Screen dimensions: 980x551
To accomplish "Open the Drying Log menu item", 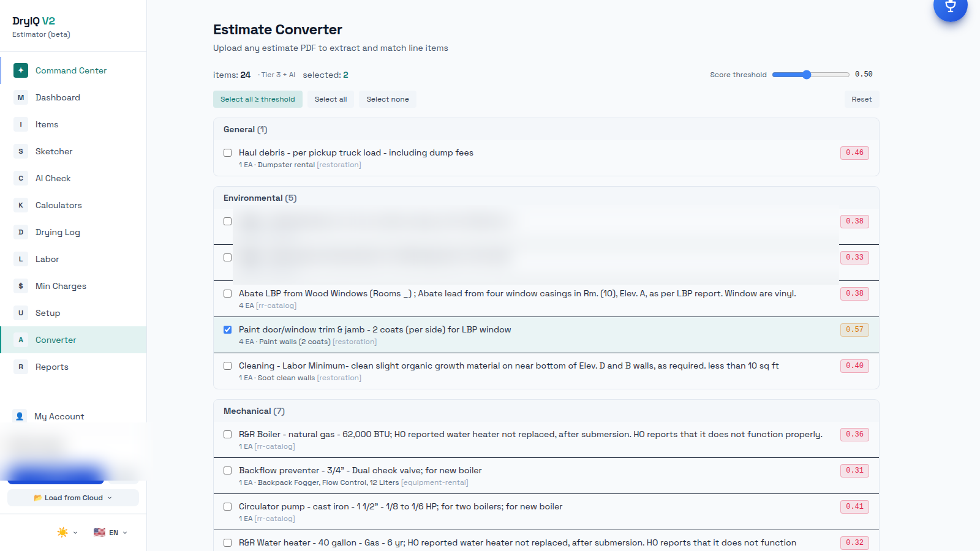I will tap(73, 232).
